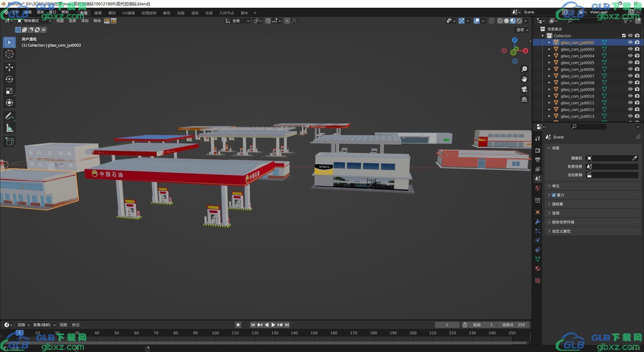The image size is (644, 352).
Task: Open Modifiers wrench properties tab
Action: coord(538,222)
